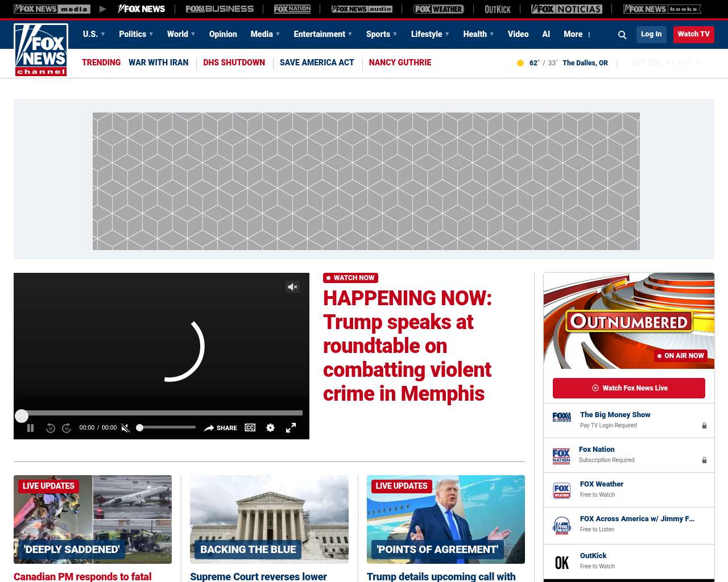Click Watch Fox News Live button
The width and height of the screenshot is (728, 582).
point(628,388)
